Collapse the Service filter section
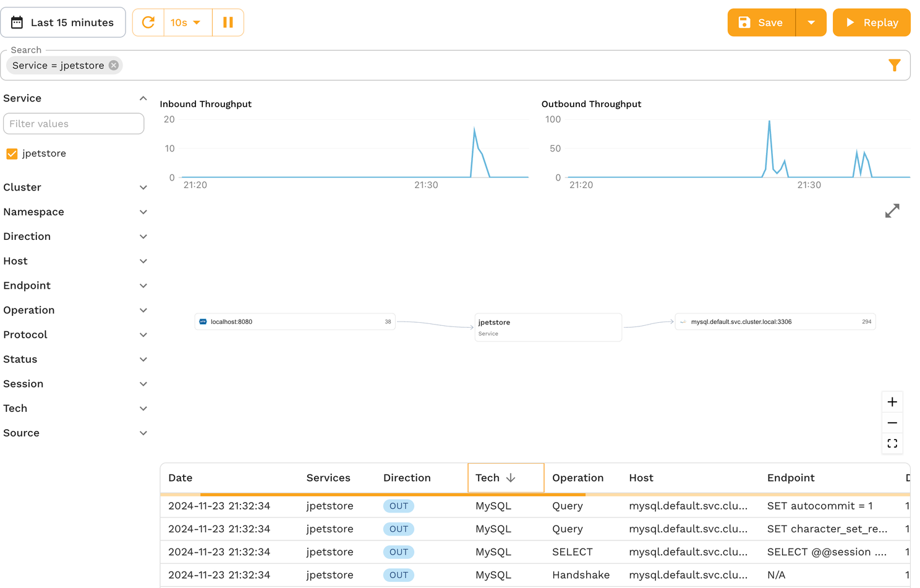The image size is (920, 588). click(143, 98)
